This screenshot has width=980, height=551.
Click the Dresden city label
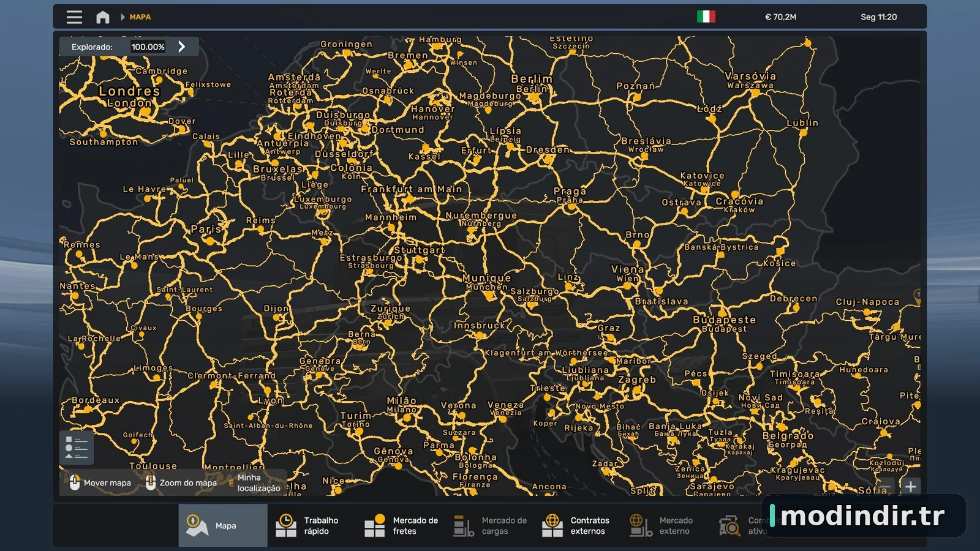(548, 150)
